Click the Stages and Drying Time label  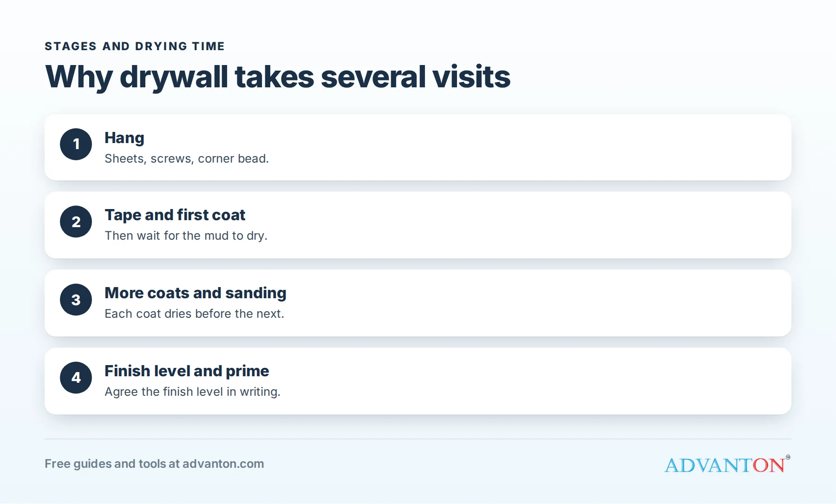(135, 46)
